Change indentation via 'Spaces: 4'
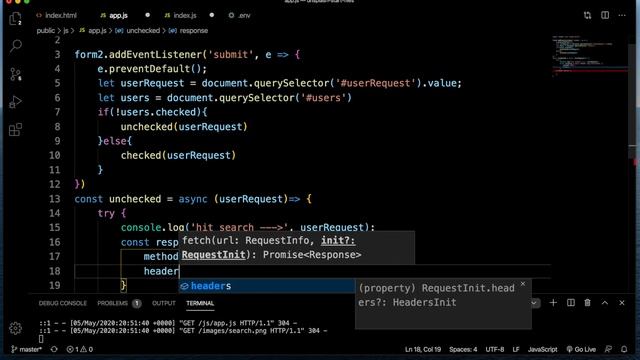 tap(463, 349)
